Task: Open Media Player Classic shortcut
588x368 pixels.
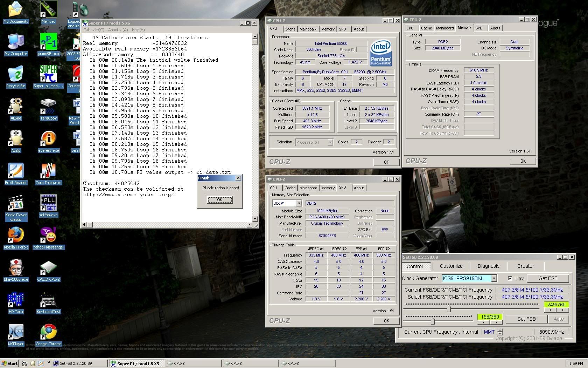Action: [16, 209]
